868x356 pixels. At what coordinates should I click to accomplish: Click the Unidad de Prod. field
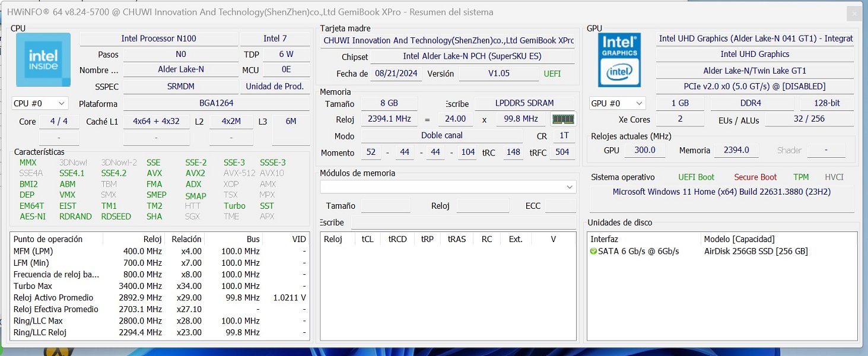275,87
